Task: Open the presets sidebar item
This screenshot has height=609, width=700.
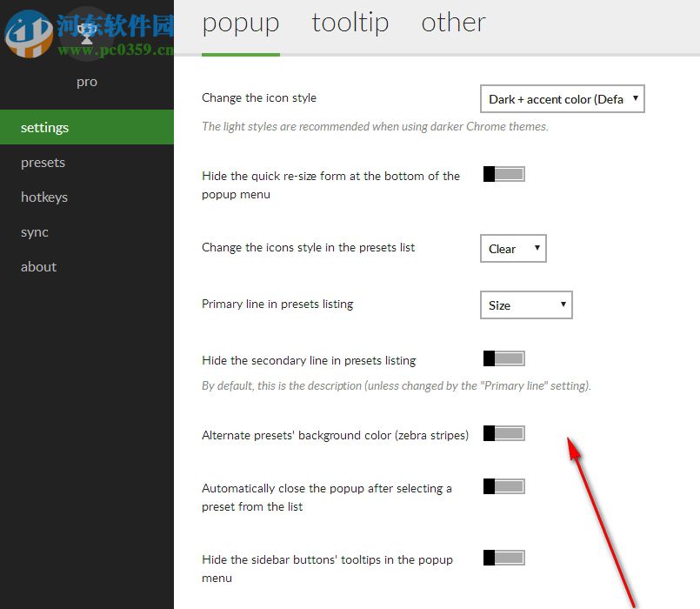Action: coord(87,162)
